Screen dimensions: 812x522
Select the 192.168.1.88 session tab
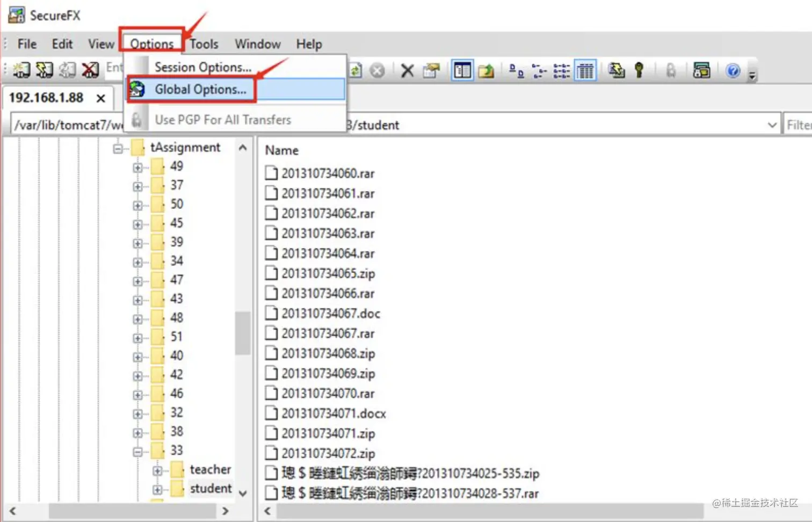click(x=46, y=98)
